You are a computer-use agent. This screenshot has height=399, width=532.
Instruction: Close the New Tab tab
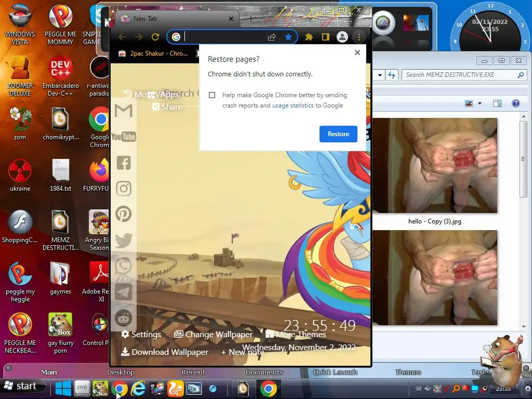(231, 19)
